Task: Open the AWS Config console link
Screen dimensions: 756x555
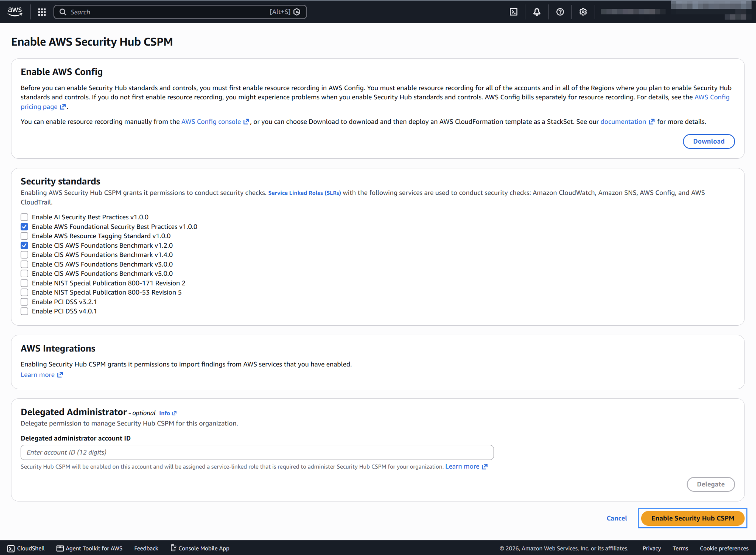Action: (215, 121)
